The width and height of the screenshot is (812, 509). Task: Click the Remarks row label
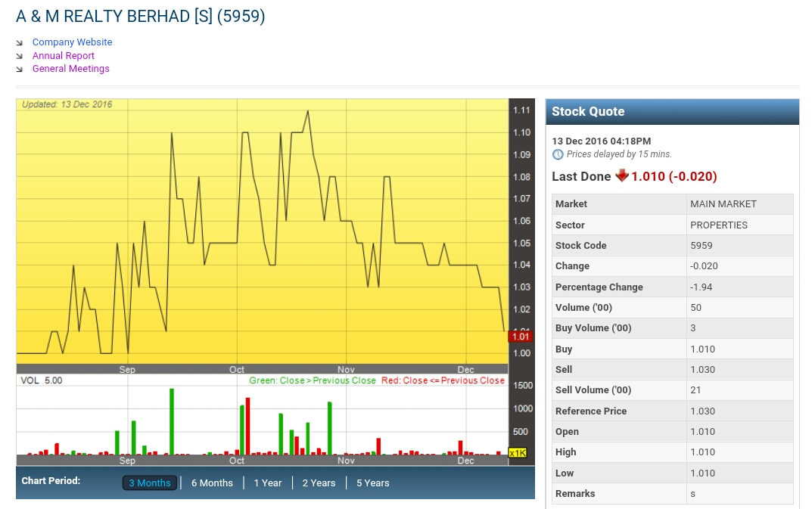click(x=575, y=493)
